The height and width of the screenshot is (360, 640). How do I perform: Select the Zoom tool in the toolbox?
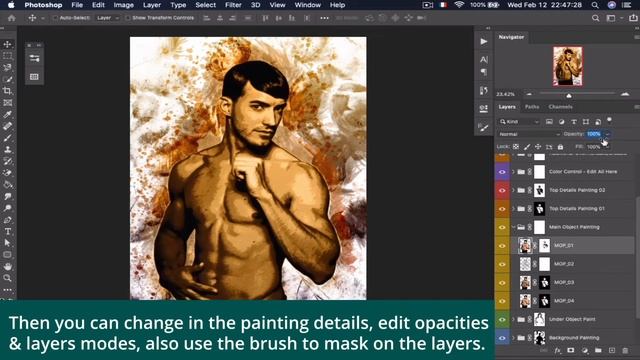(x=7, y=278)
